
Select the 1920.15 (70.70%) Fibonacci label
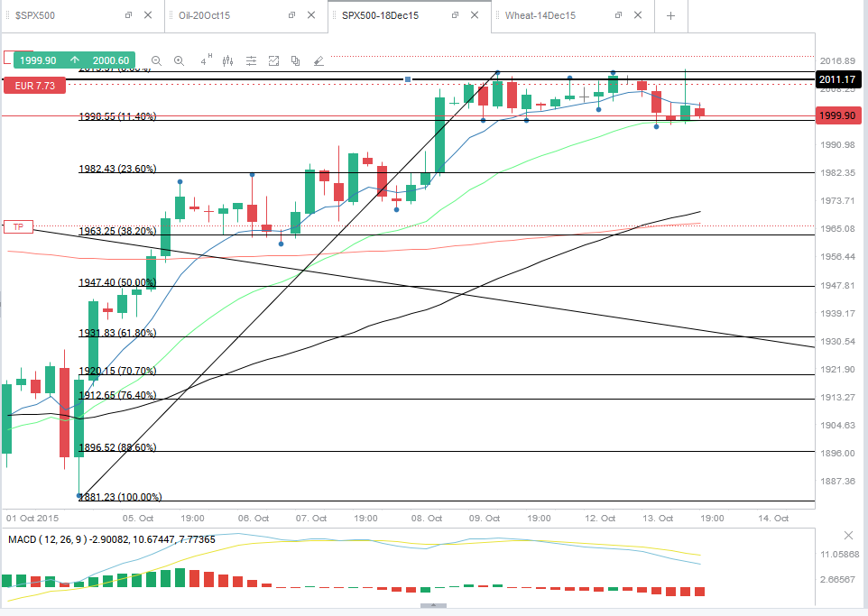point(117,371)
